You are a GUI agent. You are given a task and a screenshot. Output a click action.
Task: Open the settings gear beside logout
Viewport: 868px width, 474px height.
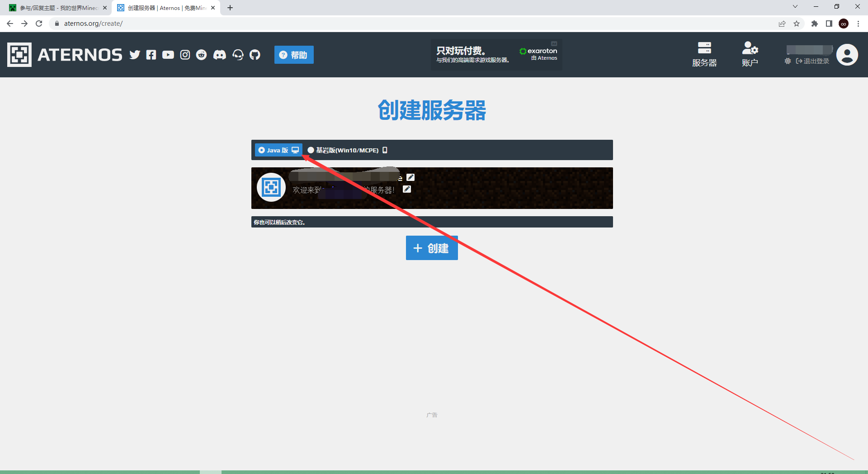pyautogui.click(x=788, y=61)
